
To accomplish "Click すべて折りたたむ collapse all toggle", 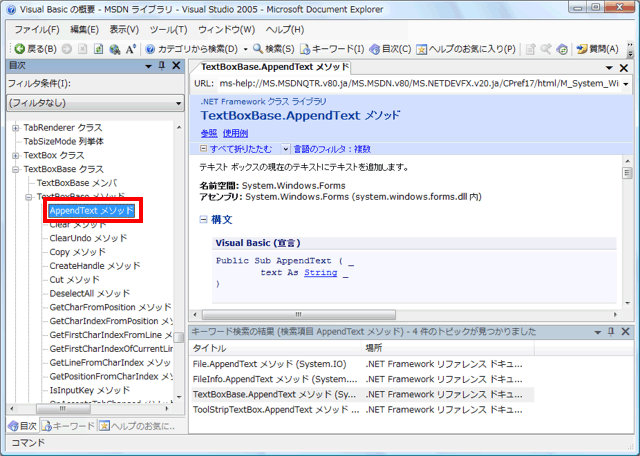I will coord(236,149).
